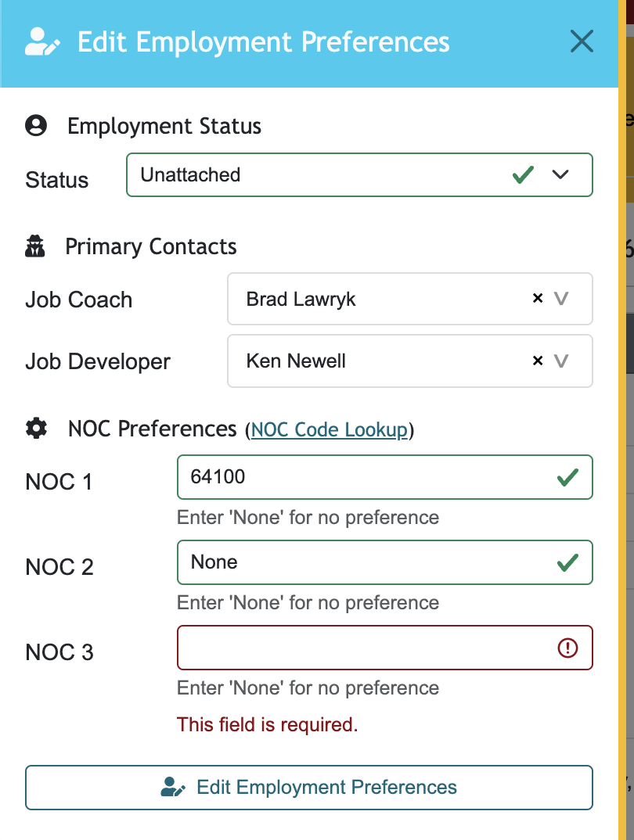Click the Employment Status person icon
Screen dimensions: 634x840
pyautogui.click(x=36, y=125)
